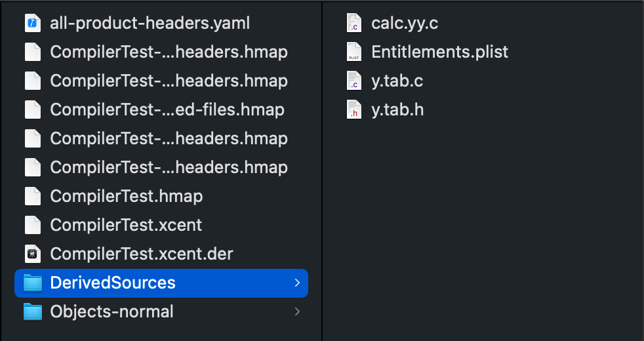
Task: Open the Objects-normal folder by its name
Action: tap(111, 311)
